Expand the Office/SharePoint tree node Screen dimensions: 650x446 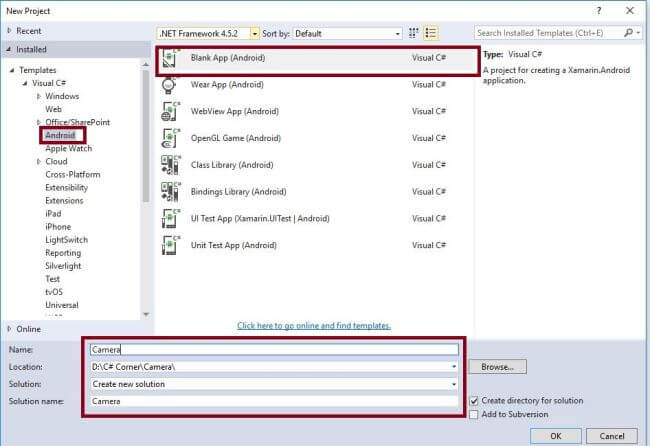click(39, 122)
